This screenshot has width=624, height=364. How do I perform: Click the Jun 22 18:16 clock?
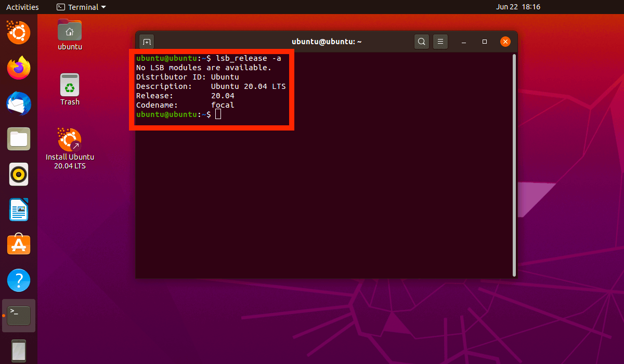pyautogui.click(x=518, y=7)
